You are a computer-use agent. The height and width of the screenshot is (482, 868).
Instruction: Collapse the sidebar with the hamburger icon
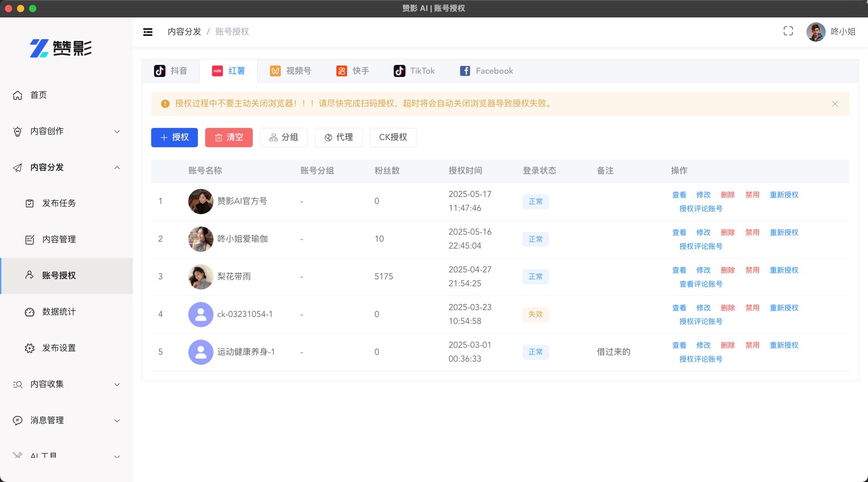click(x=148, y=32)
